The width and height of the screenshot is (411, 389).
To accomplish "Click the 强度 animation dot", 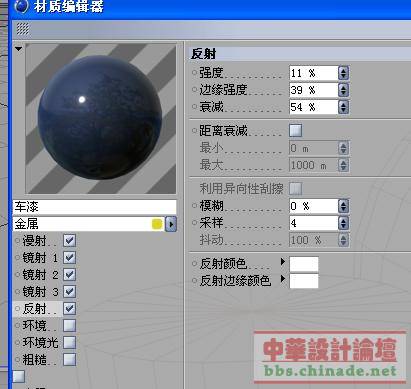I will point(194,72).
